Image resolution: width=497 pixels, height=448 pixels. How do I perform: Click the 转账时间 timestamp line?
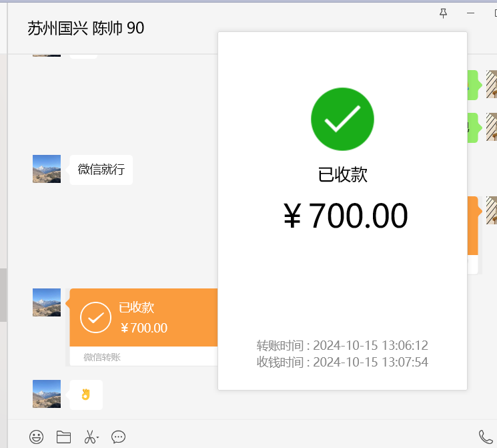coord(342,346)
